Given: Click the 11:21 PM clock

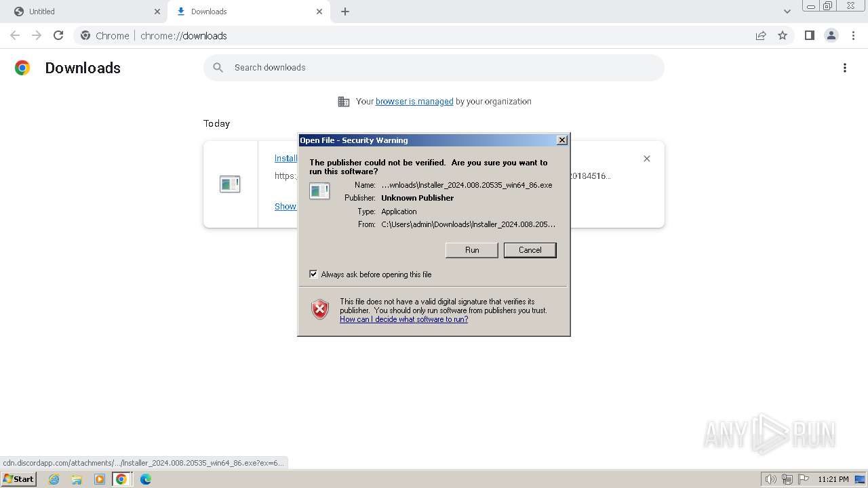Looking at the screenshot, I should coord(833,479).
